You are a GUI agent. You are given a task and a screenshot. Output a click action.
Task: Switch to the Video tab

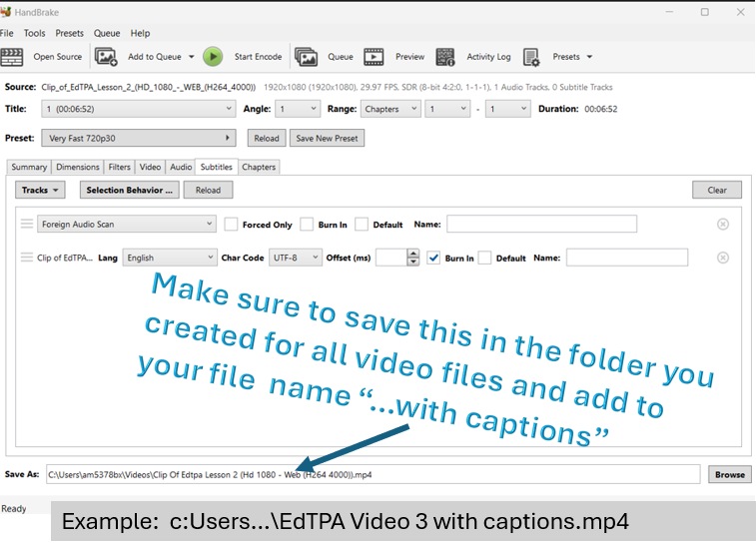[x=150, y=168]
